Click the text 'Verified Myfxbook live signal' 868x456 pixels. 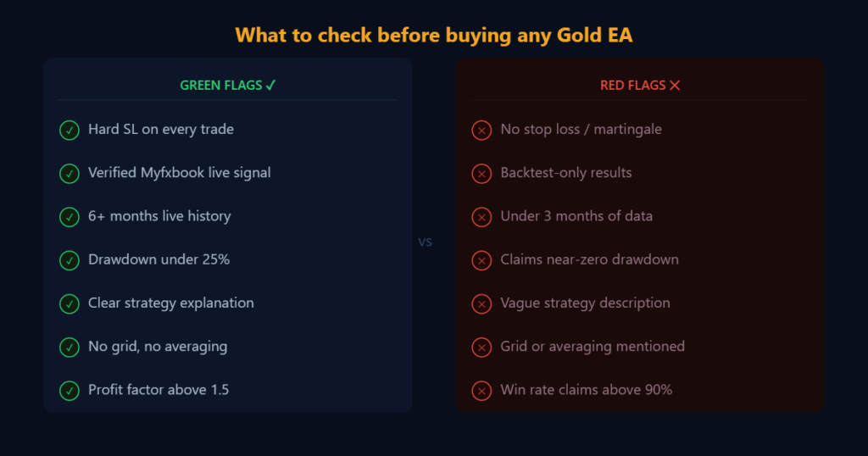(x=180, y=173)
